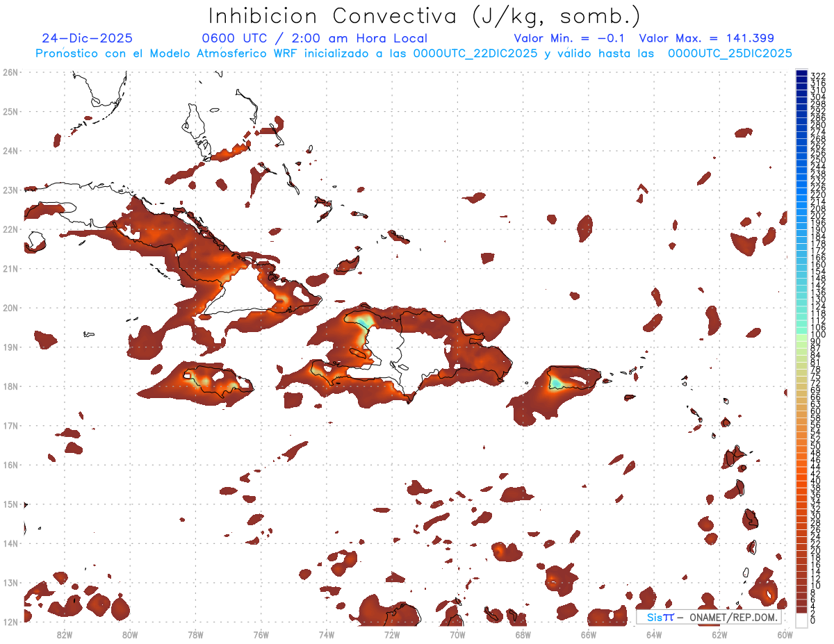
Task: Click the 66W longitude label
Action: click(589, 634)
